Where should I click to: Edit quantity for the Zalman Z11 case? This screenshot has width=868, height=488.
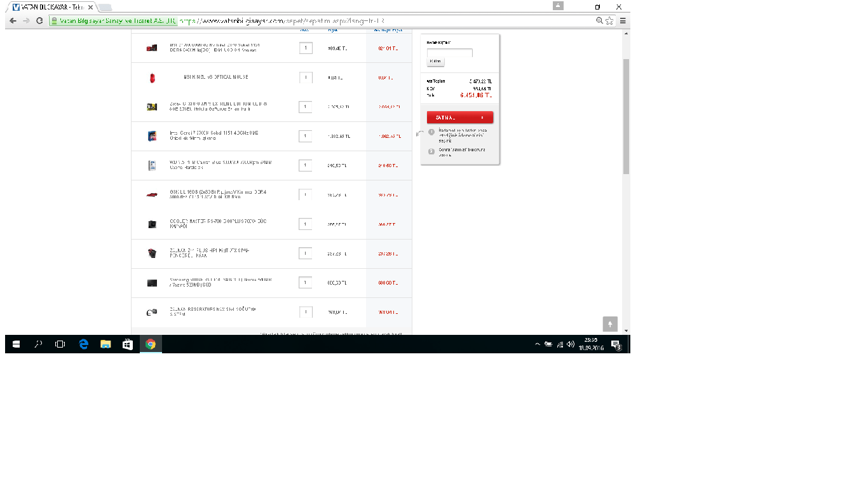click(x=306, y=254)
